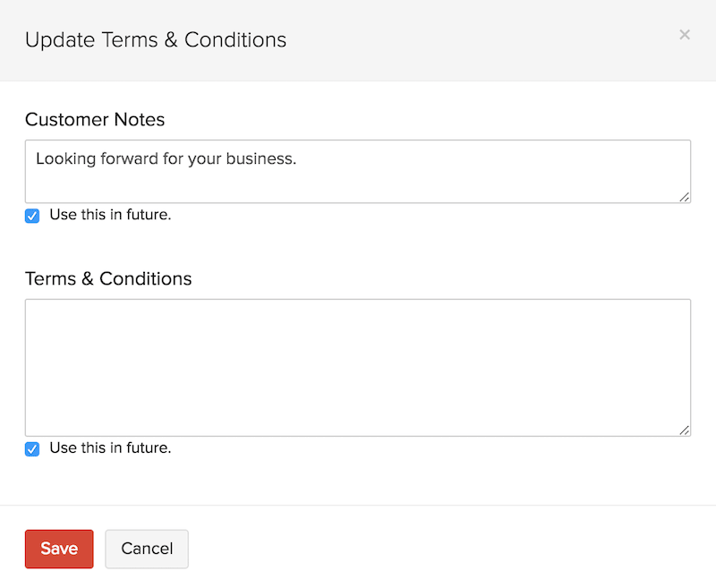Click empty gray header area beside the title
The width and height of the screenshot is (716, 588).
(483, 40)
